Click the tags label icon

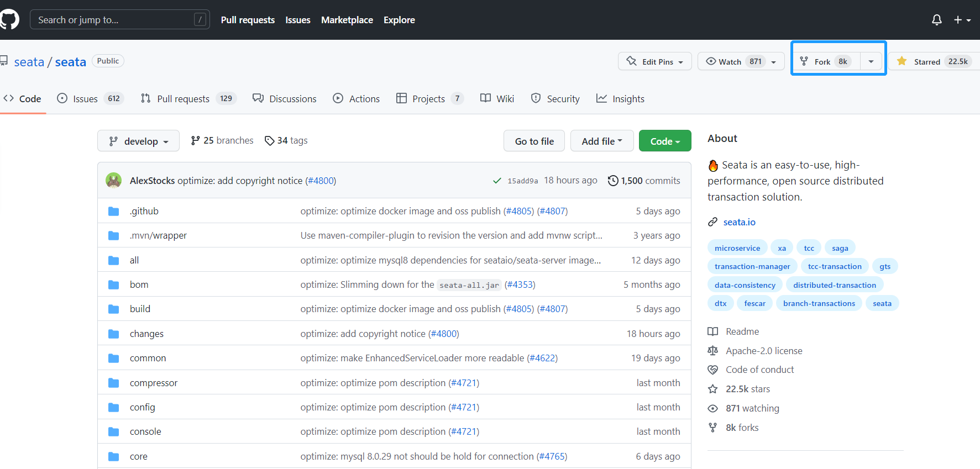[x=269, y=141]
